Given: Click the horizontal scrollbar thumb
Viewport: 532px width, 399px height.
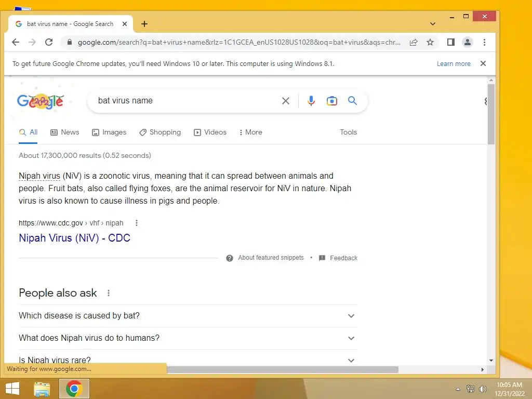Looking at the screenshot, I should pyautogui.click(x=282, y=369).
